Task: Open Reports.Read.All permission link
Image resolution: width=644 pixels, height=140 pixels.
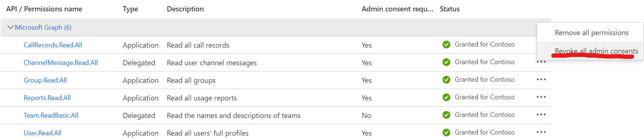Action: [x=47, y=98]
